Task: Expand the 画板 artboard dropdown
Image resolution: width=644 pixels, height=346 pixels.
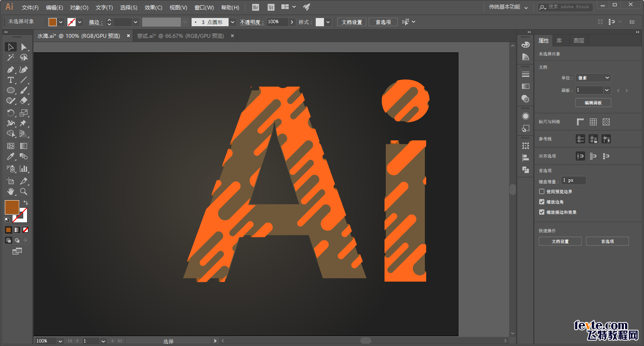Action: [x=607, y=90]
